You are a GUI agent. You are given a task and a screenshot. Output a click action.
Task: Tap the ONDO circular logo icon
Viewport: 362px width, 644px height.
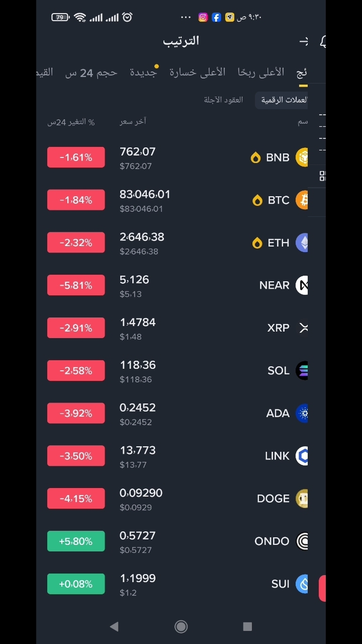(x=302, y=541)
